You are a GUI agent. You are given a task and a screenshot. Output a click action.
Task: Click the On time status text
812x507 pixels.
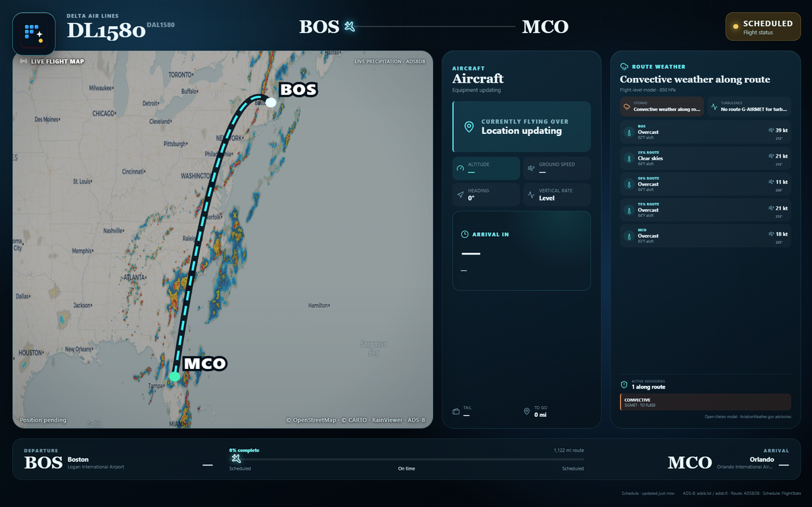[406, 468]
